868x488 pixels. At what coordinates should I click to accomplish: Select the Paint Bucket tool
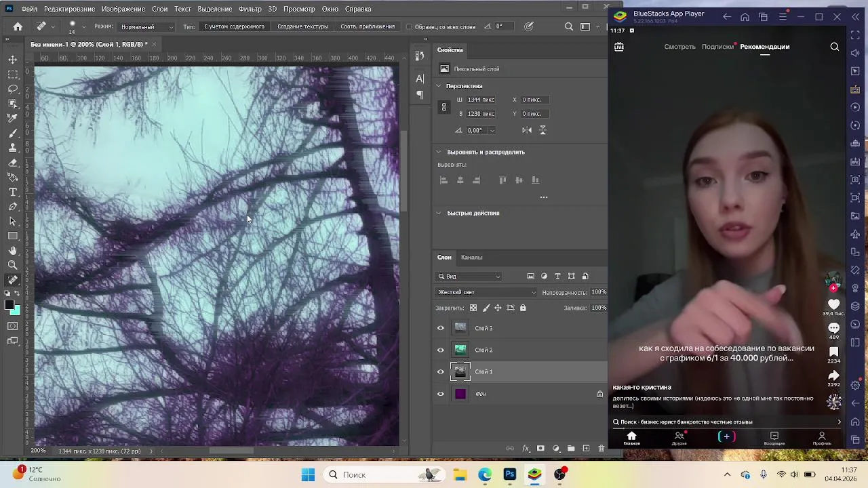(x=13, y=178)
